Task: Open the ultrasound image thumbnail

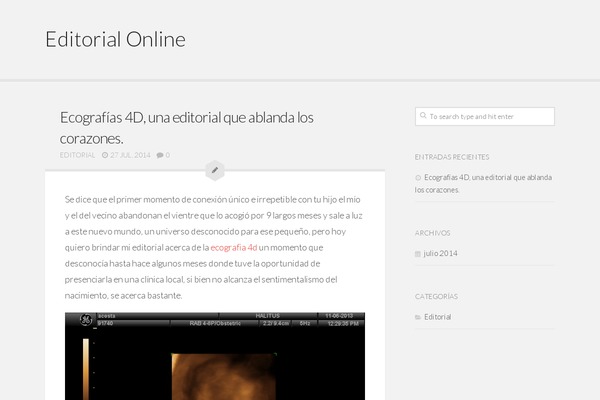Action: pos(215,356)
